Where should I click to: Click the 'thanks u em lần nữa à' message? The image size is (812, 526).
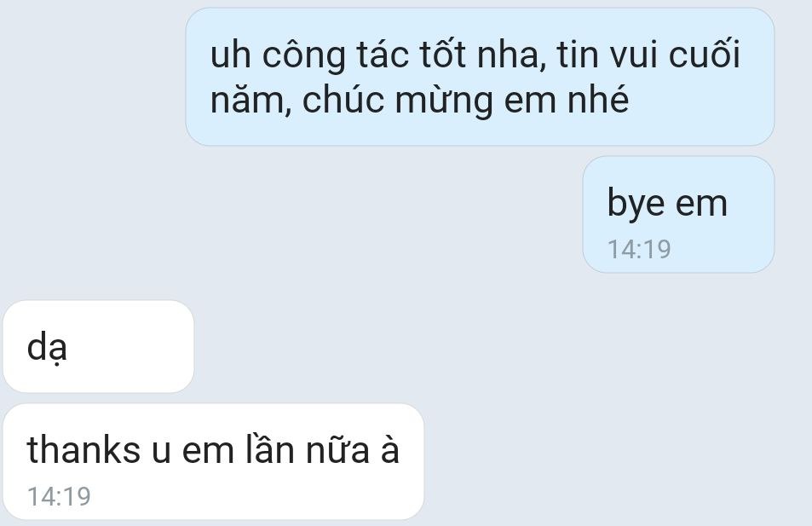[x=213, y=462]
